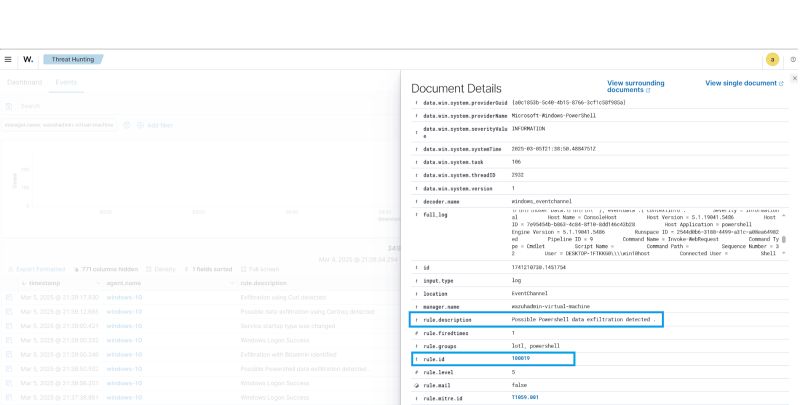Open the columns hidden selector
Image resolution: width=800 pixels, height=405 pixels.
[106, 269]
